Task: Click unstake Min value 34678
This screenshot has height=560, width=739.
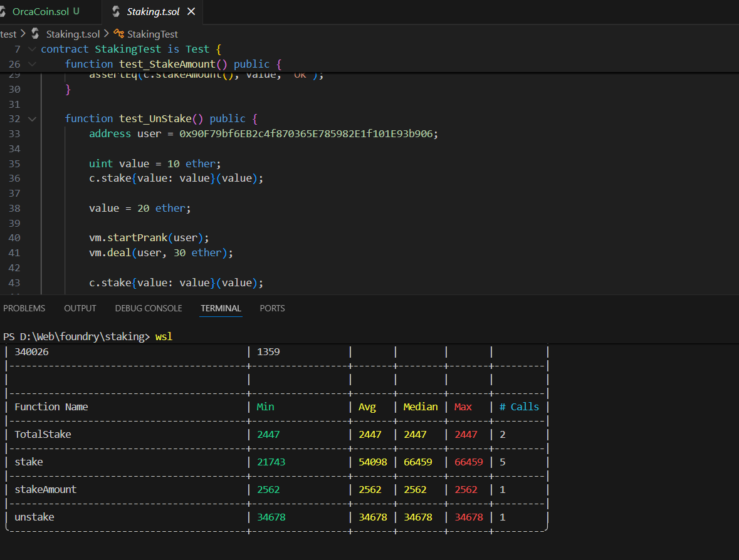Action: coord(271,517)
